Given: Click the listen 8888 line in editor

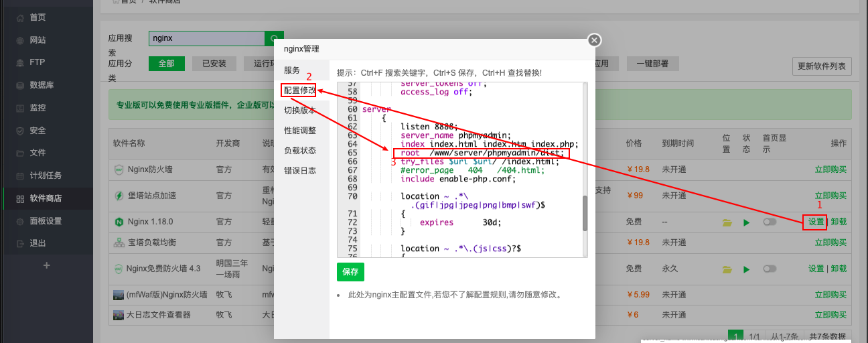Looking at the screenshot, I should (x=429, y=126).
